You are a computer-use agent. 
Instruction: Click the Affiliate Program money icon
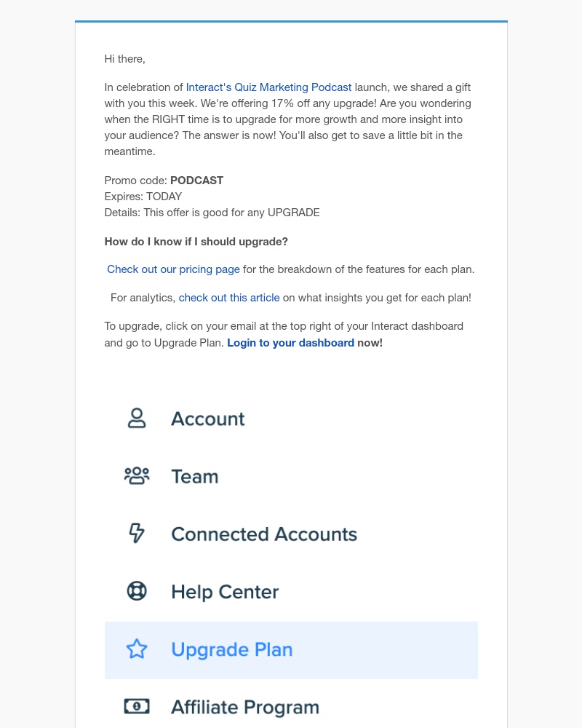(x=137, y=707)
